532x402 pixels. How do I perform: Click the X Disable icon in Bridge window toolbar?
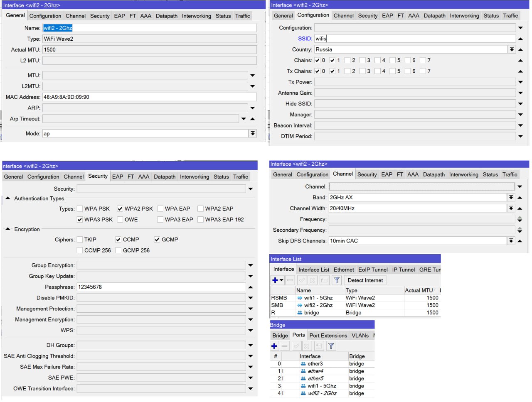coord(307,346)
